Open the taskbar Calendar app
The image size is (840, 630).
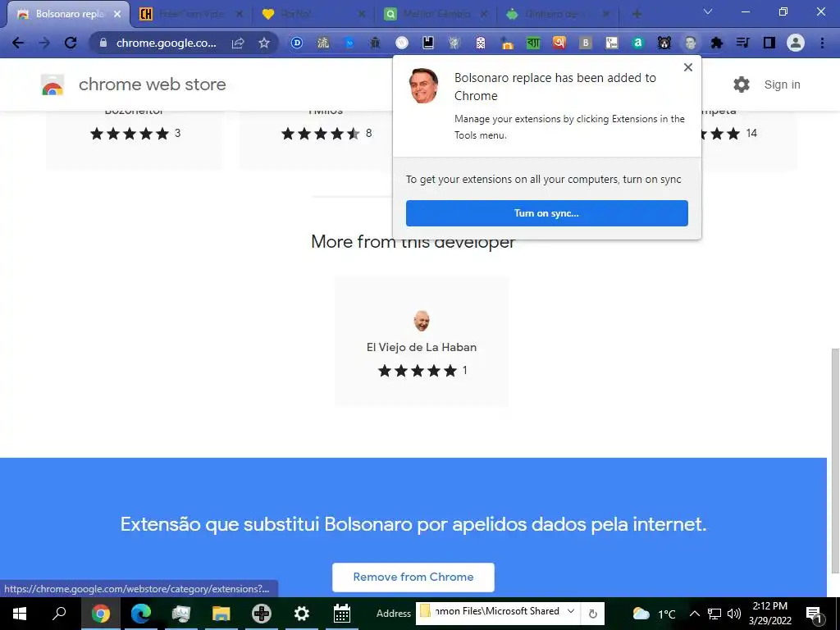pyautogui.click(x=342, y=614)
